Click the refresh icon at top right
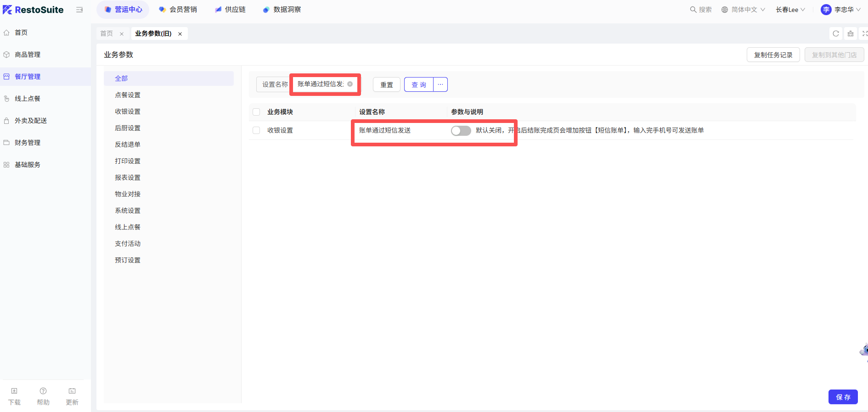Screen dimensions: 868x412 836,33
